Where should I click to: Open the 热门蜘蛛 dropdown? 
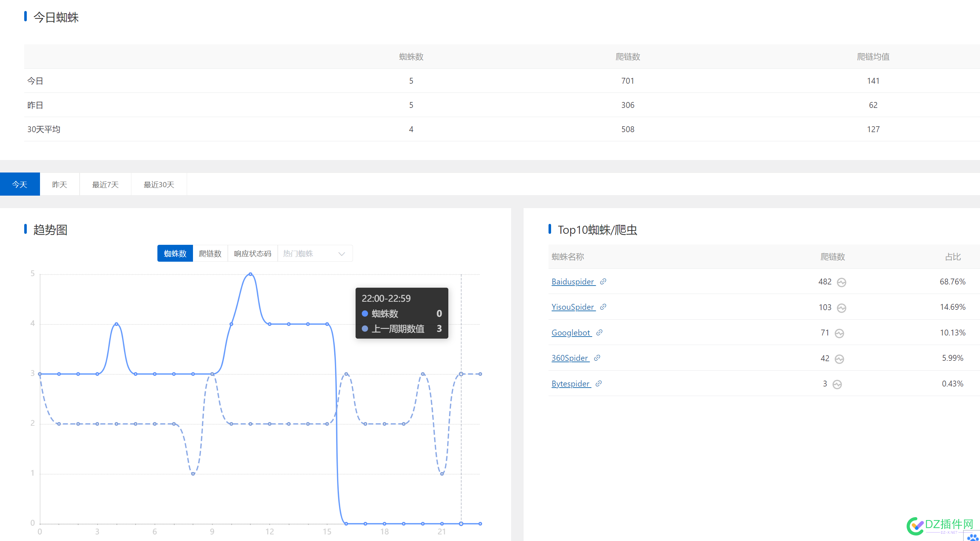click(x=315, y=253)
